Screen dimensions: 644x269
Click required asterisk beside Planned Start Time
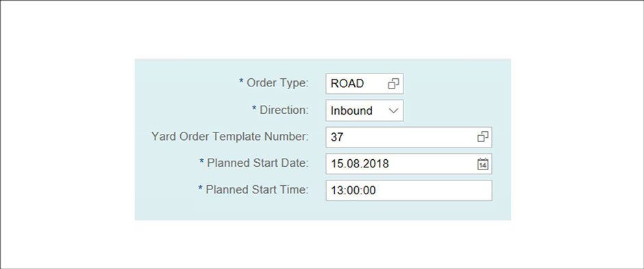tap(201, 188)
